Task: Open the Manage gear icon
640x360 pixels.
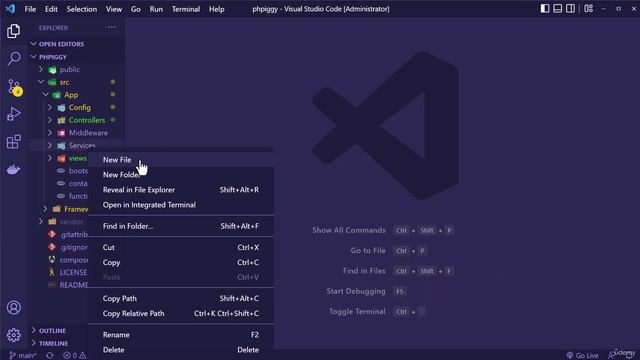Action: 13,335
